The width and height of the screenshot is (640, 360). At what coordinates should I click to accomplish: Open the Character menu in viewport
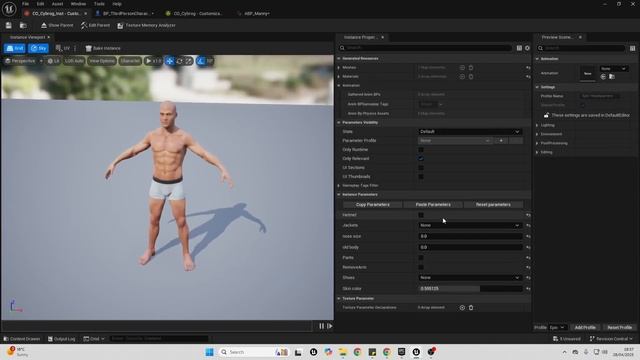coord(130,61)
